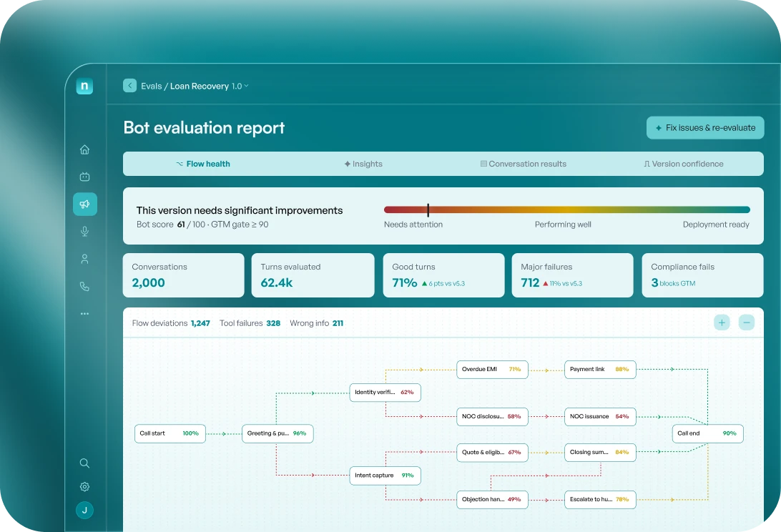This screenshot has height=532, width=781.
Task: Select the Payment link node
Action: click(x=600, y=370)
